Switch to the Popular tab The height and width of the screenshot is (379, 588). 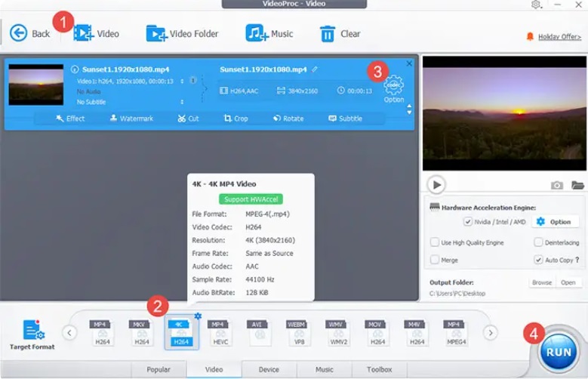click(159, 369)
